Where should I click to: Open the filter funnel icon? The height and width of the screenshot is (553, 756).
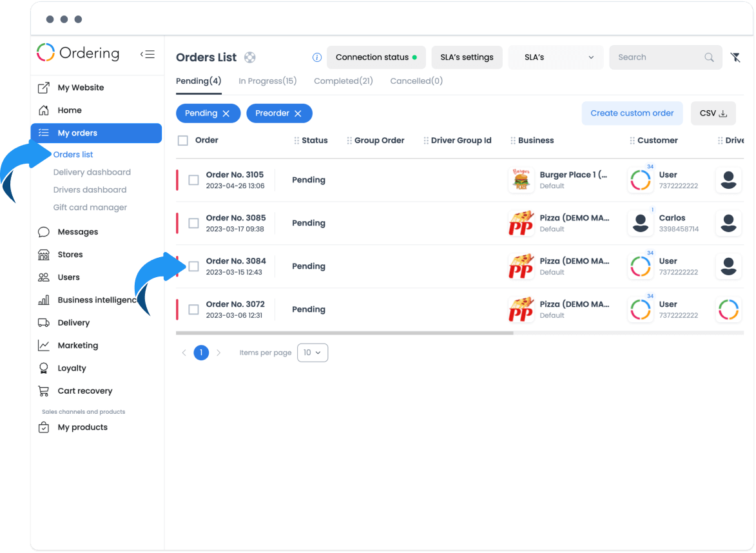click(735, 57)
